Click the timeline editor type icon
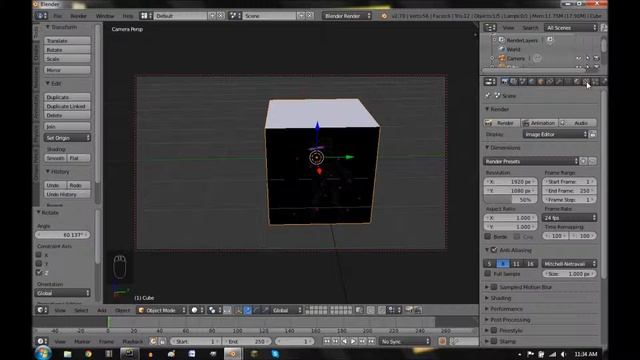 point(41,341)
